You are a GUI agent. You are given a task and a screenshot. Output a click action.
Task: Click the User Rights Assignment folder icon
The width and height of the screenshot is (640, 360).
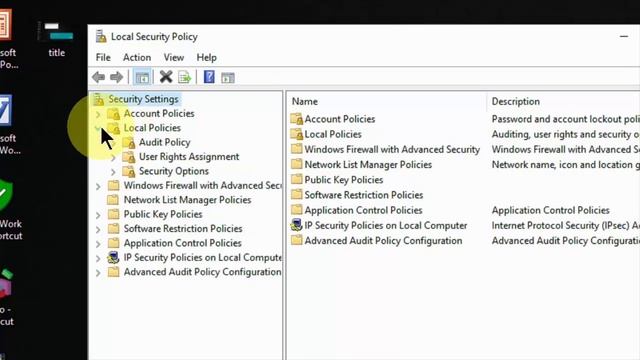click(129, 157)
